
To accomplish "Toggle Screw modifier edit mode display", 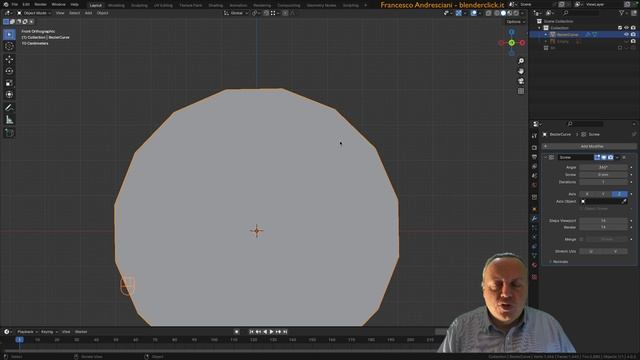I will click(x=597, y=158).
